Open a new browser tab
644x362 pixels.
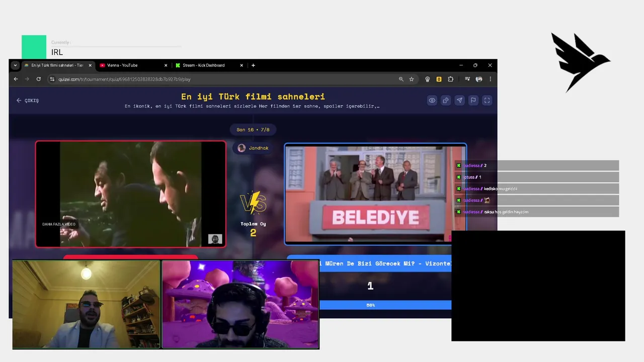click(x=253, y=65)
